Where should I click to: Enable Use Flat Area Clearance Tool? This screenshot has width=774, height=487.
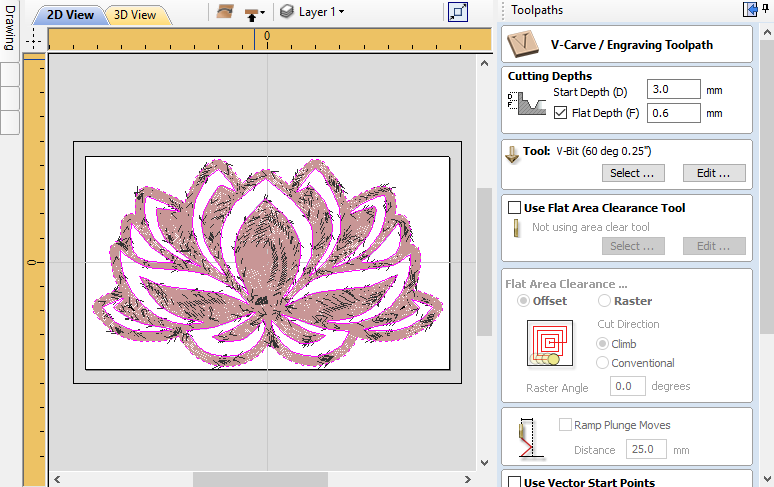pos(514,208)
